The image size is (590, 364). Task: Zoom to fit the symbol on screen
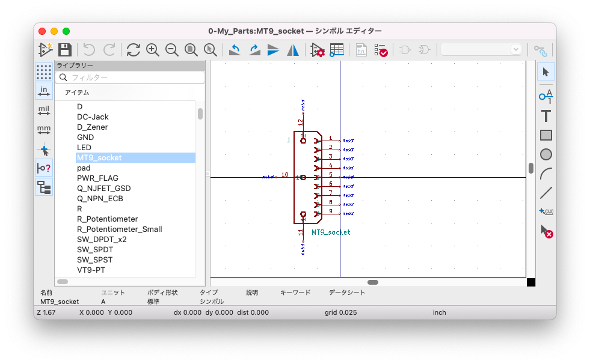coord(191,50)
